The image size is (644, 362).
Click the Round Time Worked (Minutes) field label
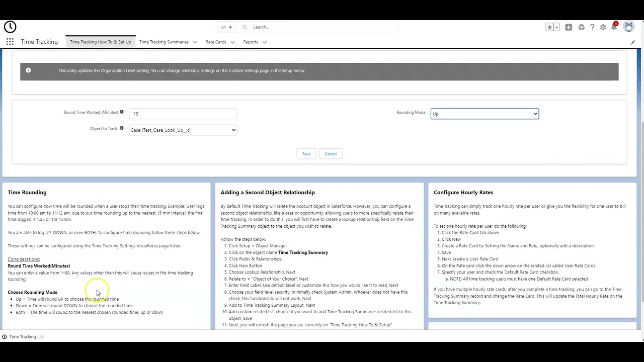(91, 113)
